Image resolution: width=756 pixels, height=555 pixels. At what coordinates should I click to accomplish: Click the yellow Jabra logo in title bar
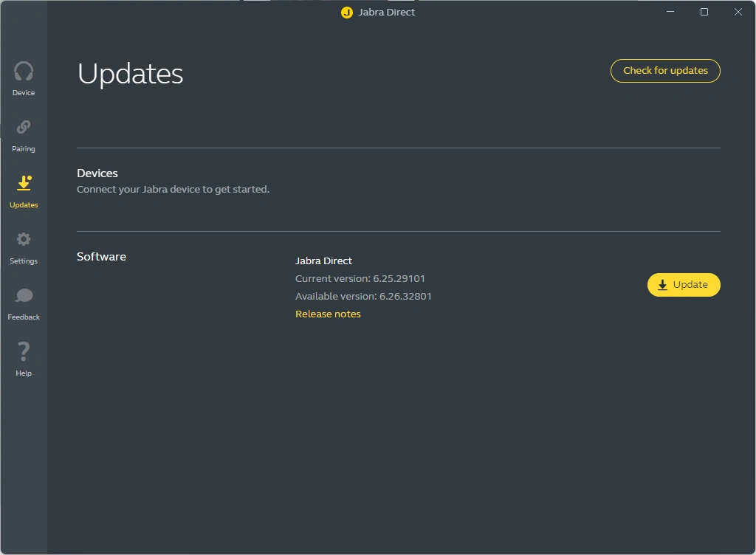click(347, 13)
